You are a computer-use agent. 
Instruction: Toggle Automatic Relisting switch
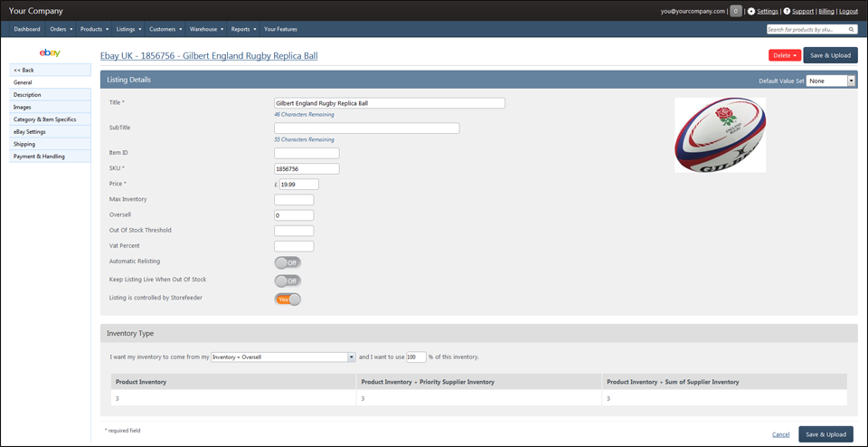point(288,262)
